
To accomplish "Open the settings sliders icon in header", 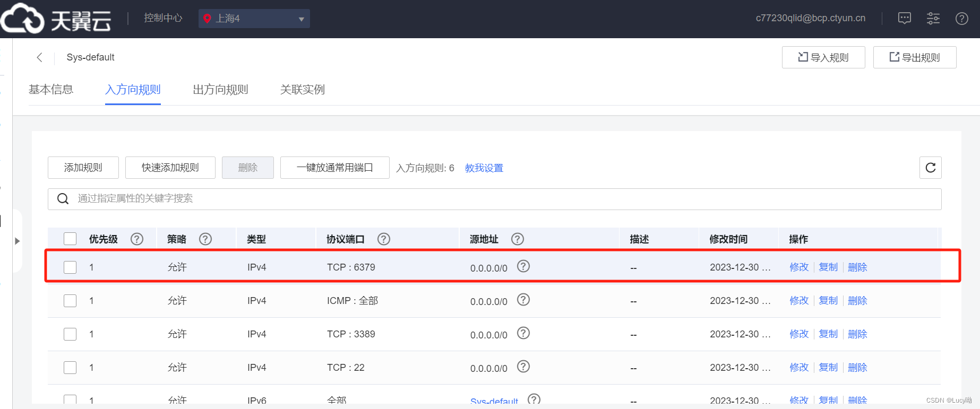I will 933,19.
